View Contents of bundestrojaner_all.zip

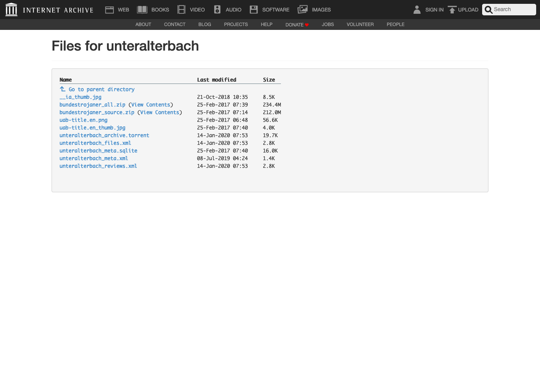pyautogui.click(x=151, y=105)
